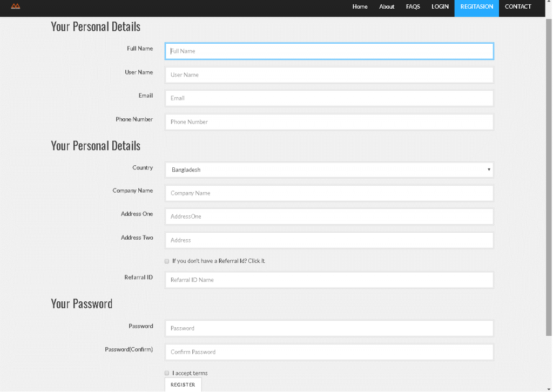Focus the Address One input
The width and height of the screenshot is (553, 392).
329,217
